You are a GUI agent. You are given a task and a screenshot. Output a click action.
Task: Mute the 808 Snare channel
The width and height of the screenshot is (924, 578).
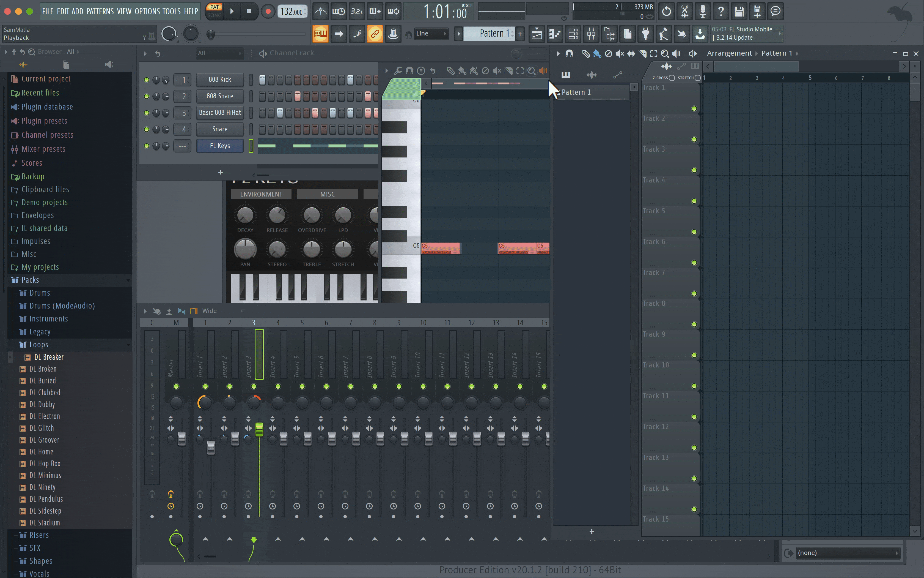pyautogui.click(x=146, y=96)
